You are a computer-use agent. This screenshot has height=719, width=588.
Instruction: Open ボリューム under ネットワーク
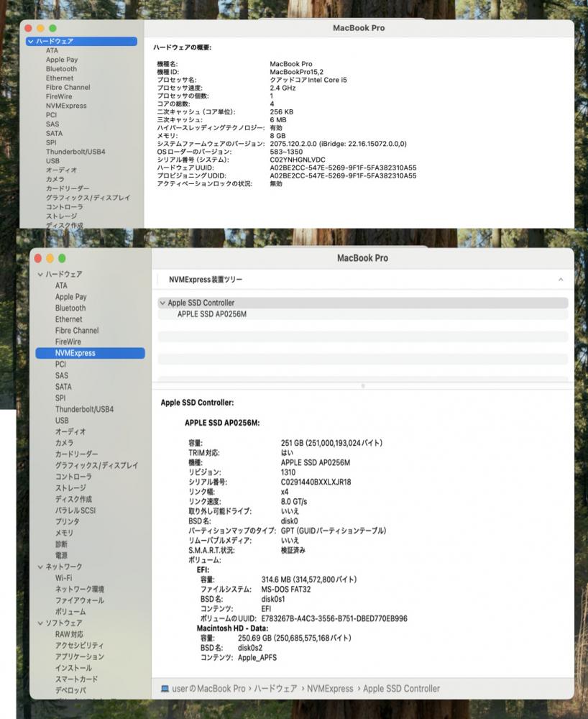tap(70, 612)
